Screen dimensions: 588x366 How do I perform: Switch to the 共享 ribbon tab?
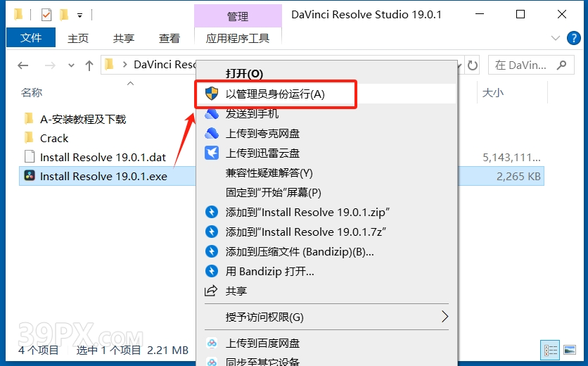tap(124, 38)
